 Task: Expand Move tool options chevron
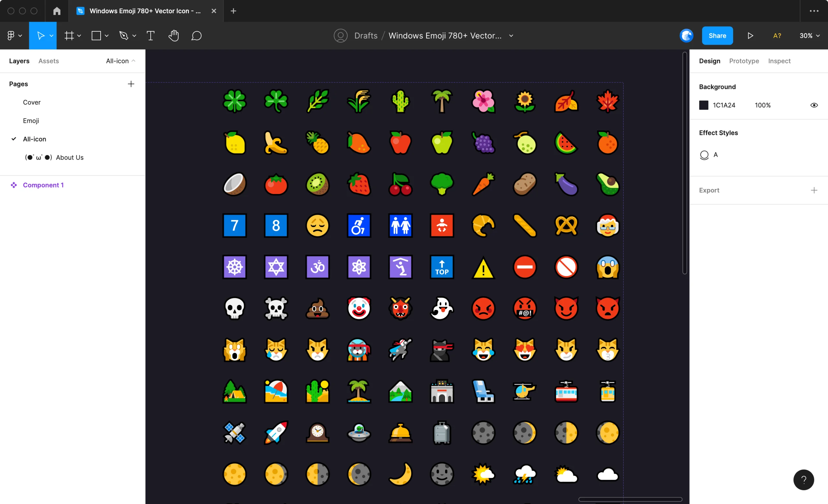tap(51, 36)
